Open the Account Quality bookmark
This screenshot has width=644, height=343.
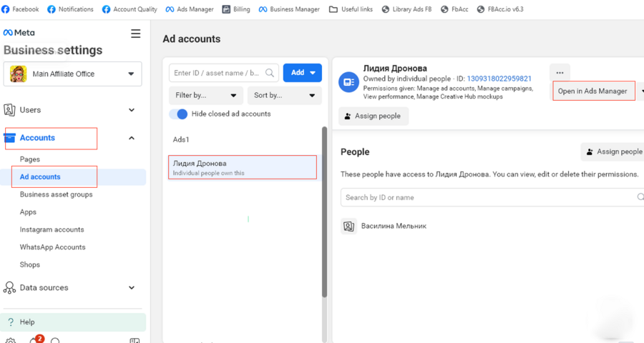130,9
